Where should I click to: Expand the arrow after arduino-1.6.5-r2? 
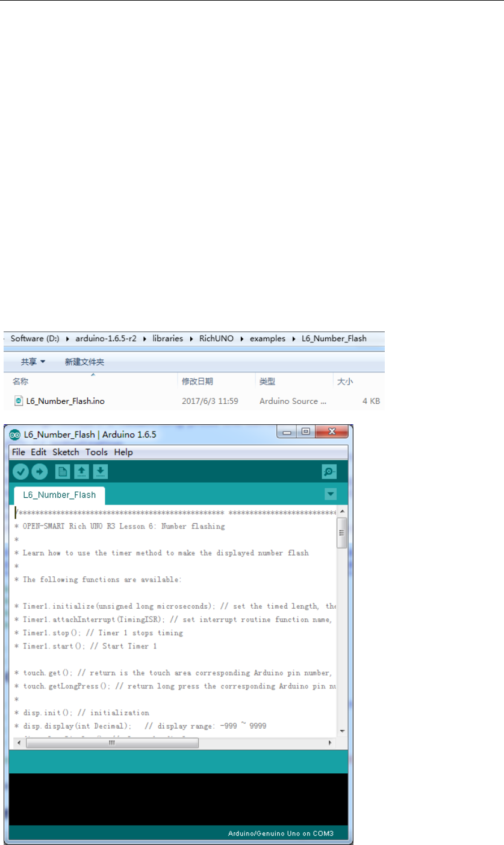pos(144,338)
